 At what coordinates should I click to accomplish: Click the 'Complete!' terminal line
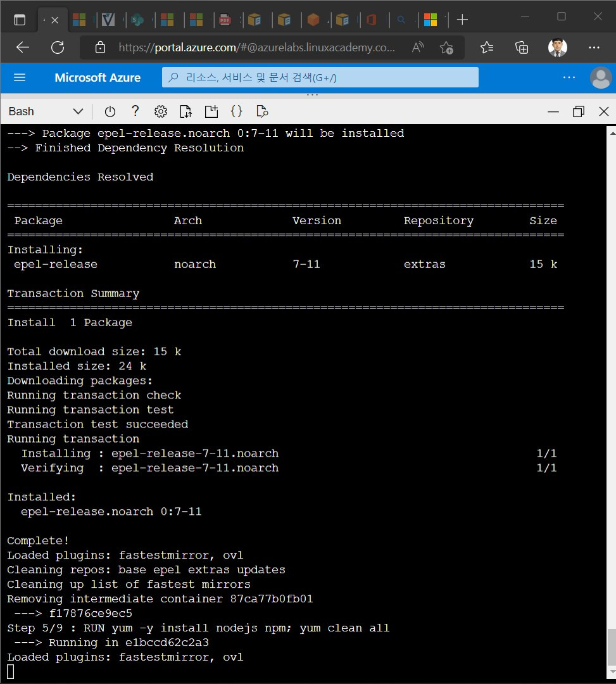[38, 540]
